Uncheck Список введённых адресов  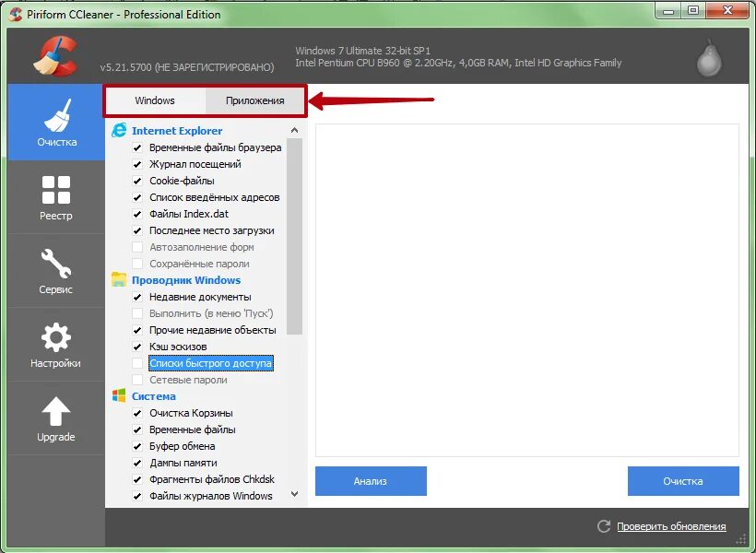click(137, 197)
